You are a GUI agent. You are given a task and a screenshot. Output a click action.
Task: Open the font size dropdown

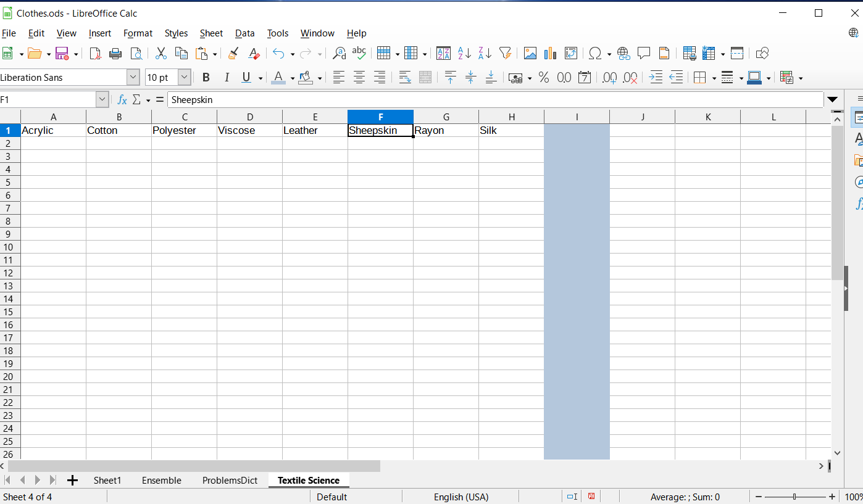(x=185, y=77)
